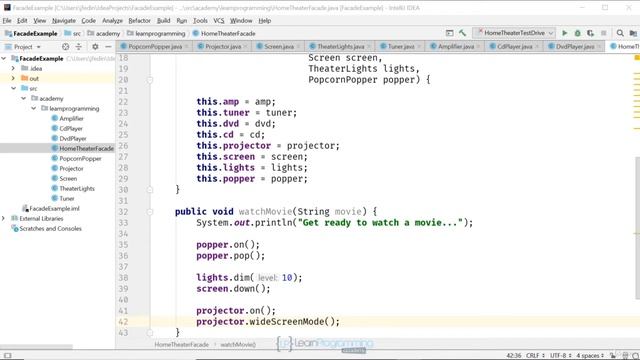Toggle tool windows icon in status bar corner
640x360 pixels.
pos(7,356)
